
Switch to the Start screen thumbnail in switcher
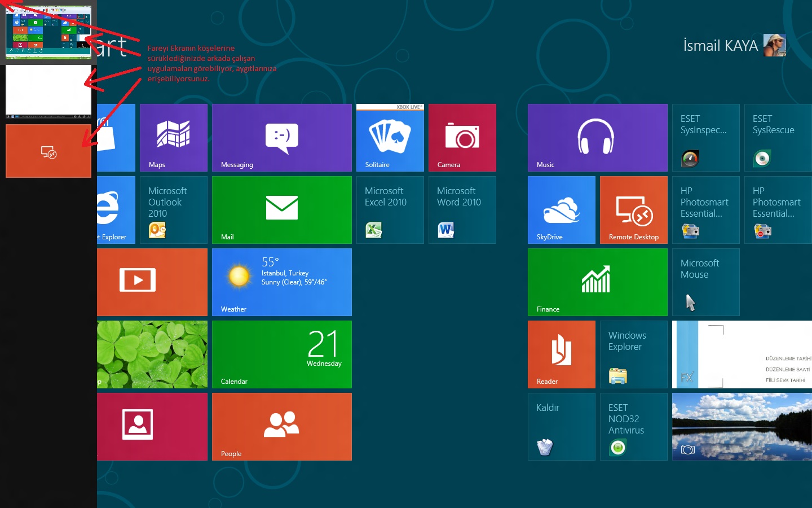48,32
